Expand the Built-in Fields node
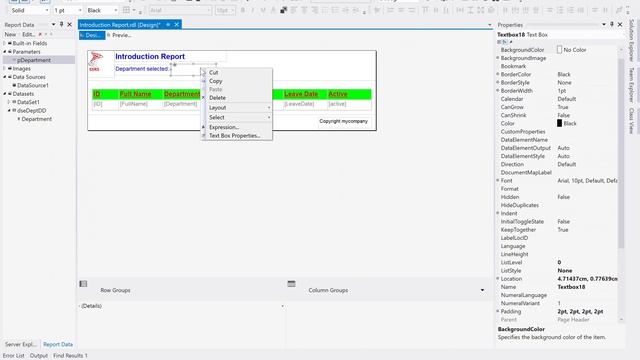The height and width of the screenshot is (360, 640). pos(5,43)
